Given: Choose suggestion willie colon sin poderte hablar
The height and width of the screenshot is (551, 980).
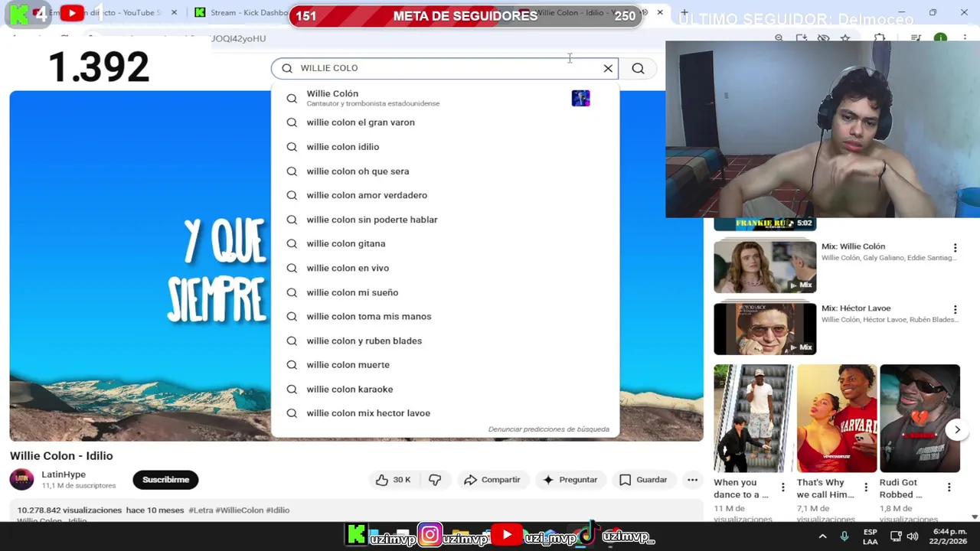Looking at the screenshot, I should click(444, 220).
